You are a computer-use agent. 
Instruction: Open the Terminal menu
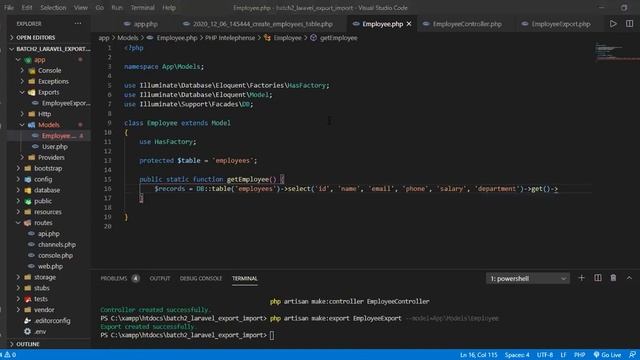pos(142,7)
